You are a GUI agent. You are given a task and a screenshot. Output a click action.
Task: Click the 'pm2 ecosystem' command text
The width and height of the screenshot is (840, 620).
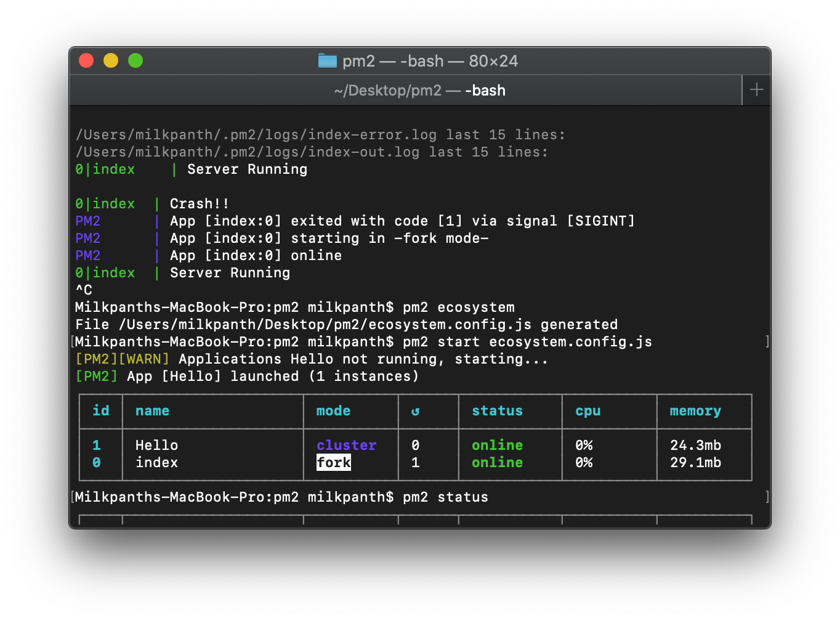click(x=459, y=307)
